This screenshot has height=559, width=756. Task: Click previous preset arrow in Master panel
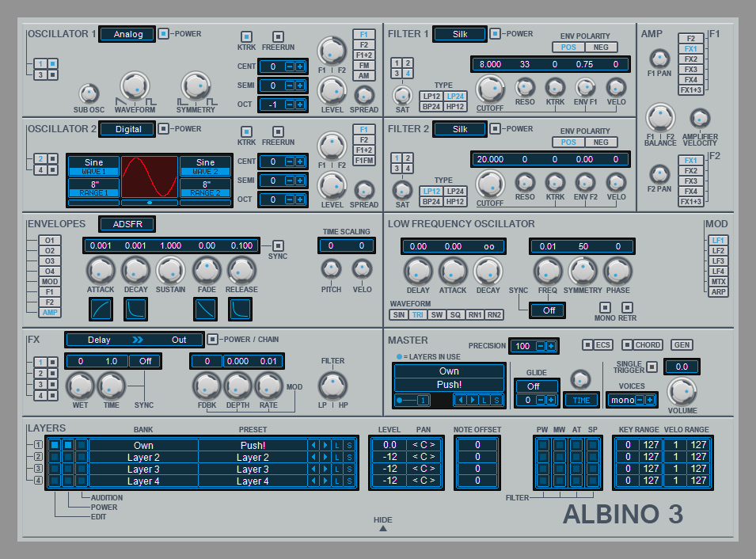pos(461,400)
